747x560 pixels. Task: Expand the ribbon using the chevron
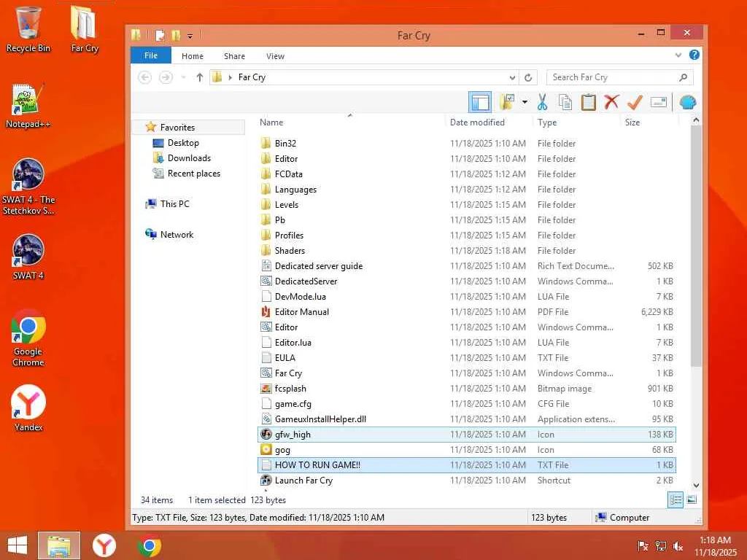[x=678, y=55]
